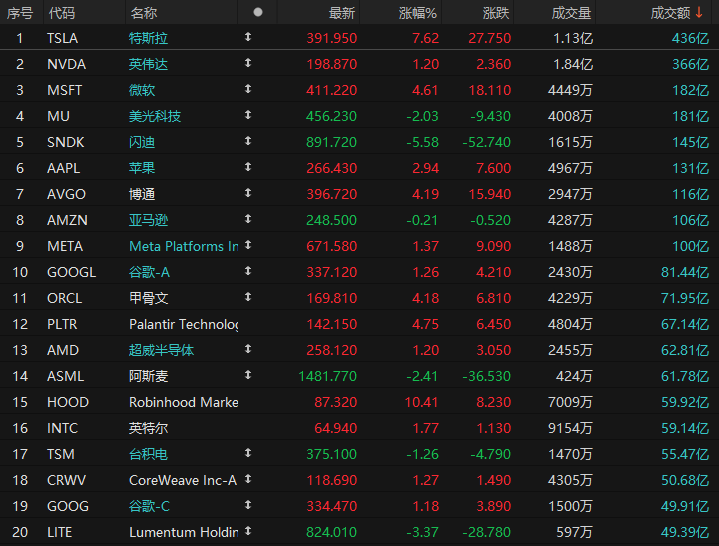Image resolution: width=719 pixels, height=546 pixels.
Task: Sort by the 涨跌 column header
Action: point(496,13)
